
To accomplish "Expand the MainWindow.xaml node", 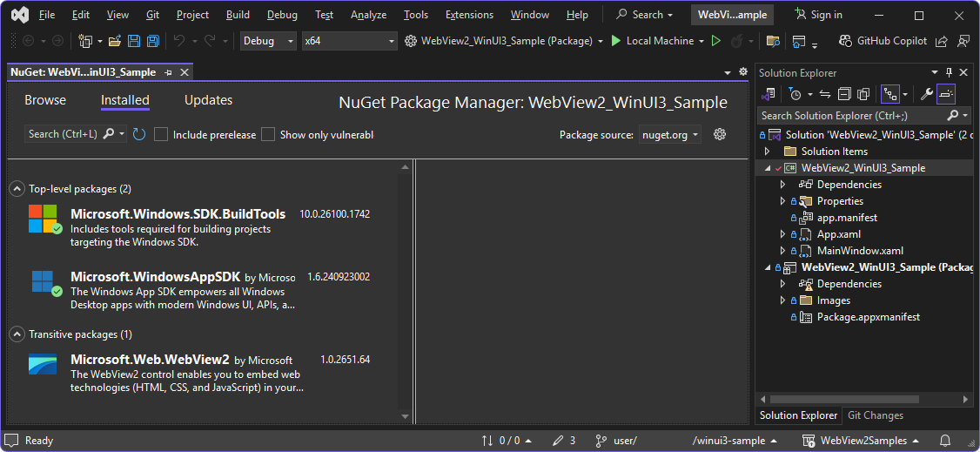I will 782,251.
